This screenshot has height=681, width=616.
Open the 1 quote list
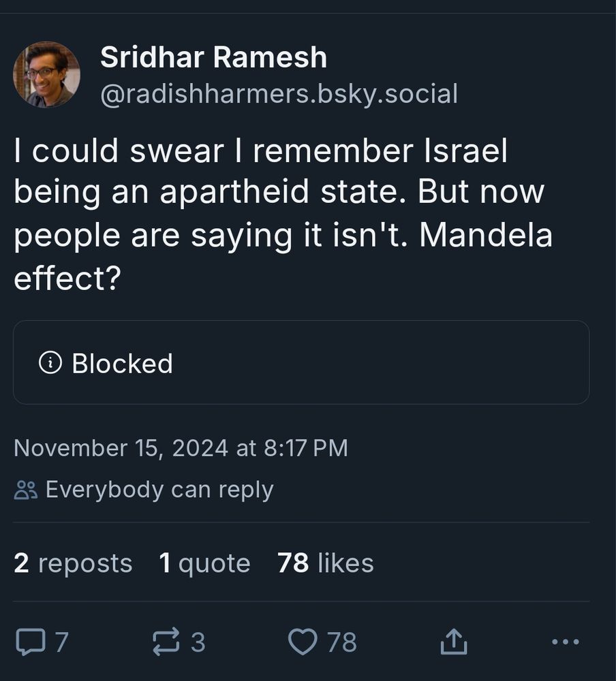click(204, 563)
